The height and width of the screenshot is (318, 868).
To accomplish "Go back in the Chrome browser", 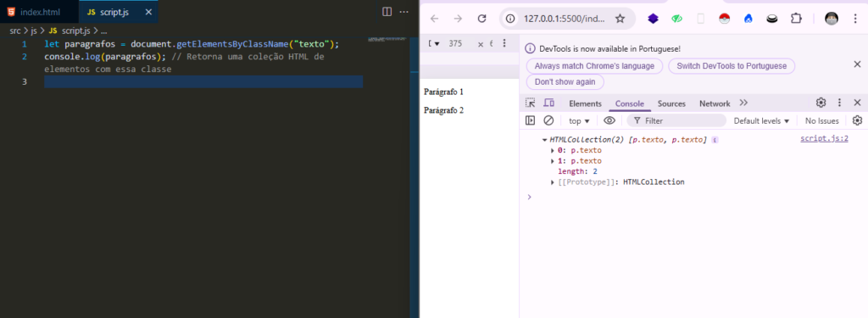I will coord(435,19).
